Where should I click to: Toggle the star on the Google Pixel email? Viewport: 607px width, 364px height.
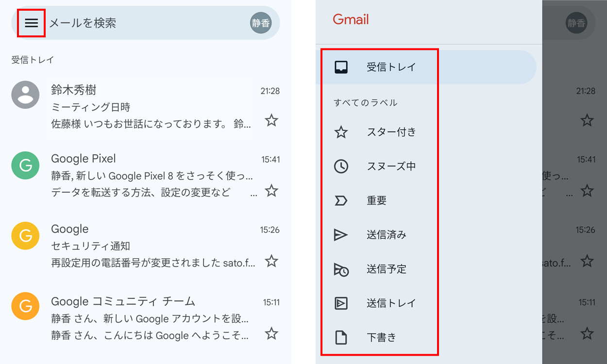point(271,191)
